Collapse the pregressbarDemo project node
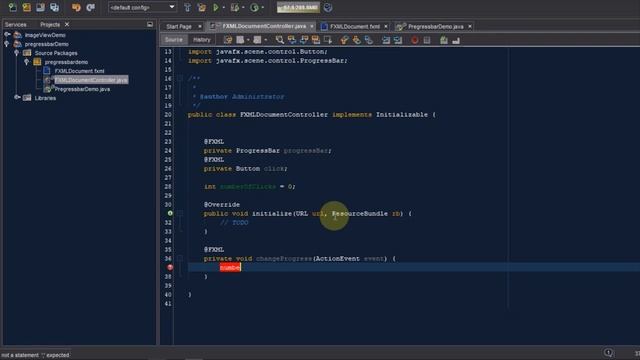The width and height of the screenshot is (640, 360). [x=7, y=44]
